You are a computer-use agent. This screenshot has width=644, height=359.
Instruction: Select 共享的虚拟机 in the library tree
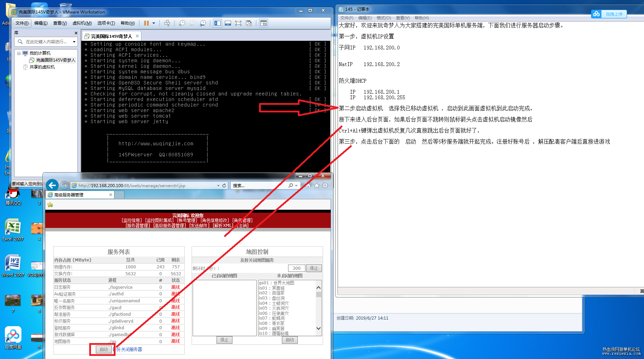click(x=42, y=67)
